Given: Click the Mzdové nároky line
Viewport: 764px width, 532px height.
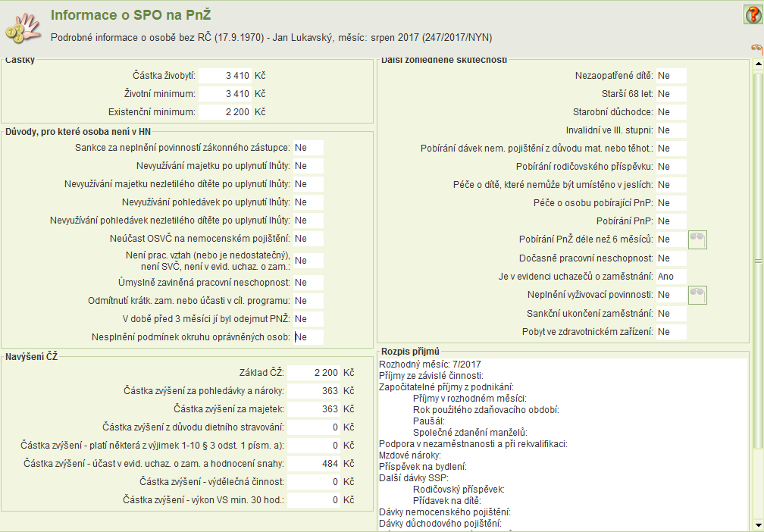Looking at the screenshot, I should (410, 455).
